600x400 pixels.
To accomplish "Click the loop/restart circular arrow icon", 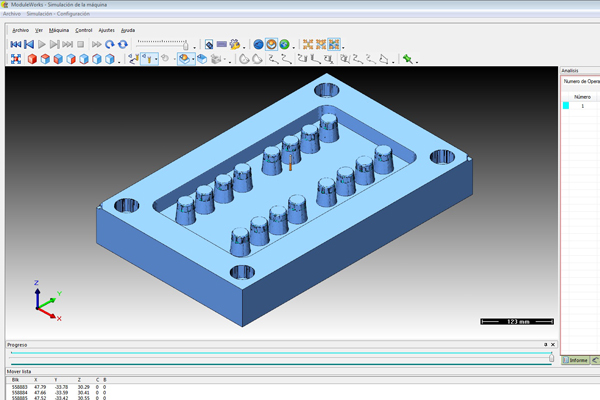I will tap(122, 45).
